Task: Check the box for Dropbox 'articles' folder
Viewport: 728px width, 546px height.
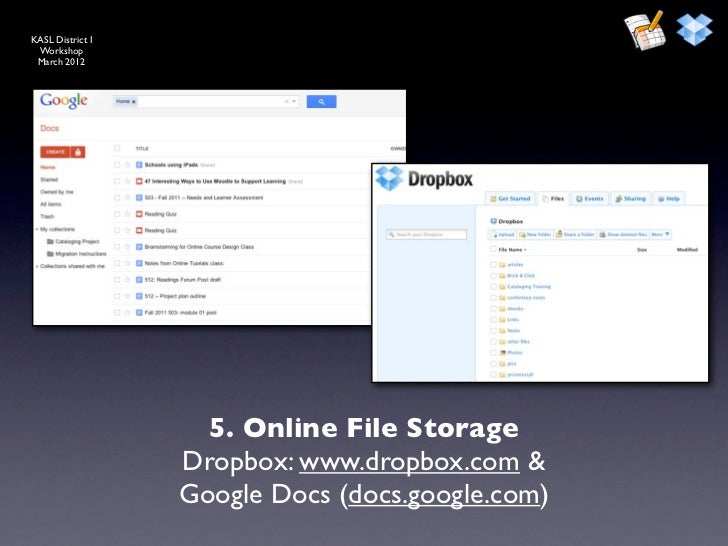Action: coord(493,265)
